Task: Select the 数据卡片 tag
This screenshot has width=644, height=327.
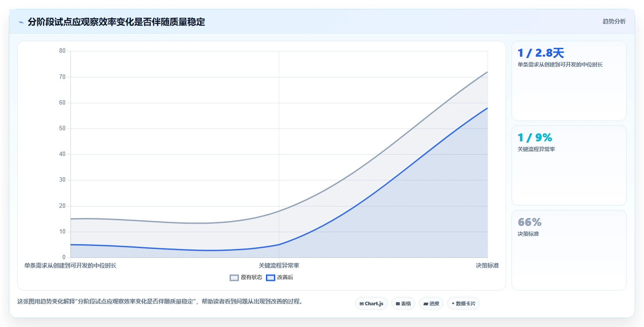Action: tap(464, 304)
